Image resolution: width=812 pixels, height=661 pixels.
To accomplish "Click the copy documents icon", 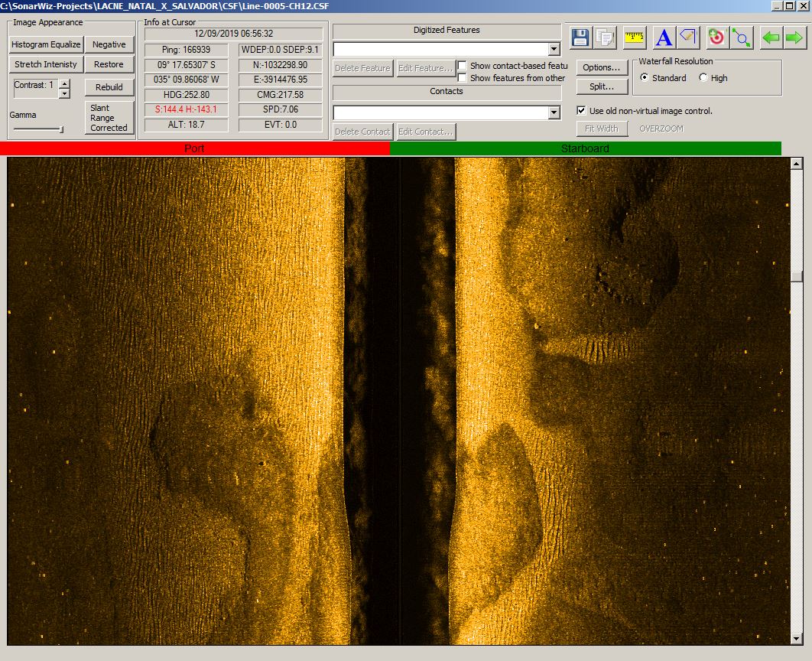I will (x=604, y=37).
